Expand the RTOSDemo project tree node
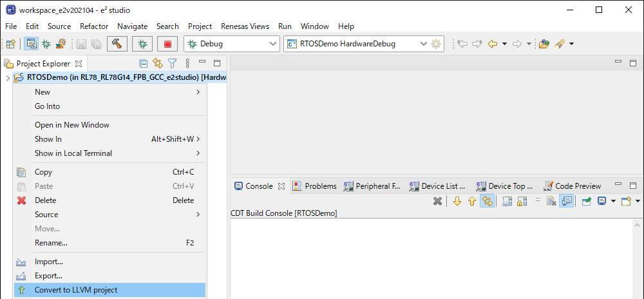644x299 pixels. tap(7, 77)
